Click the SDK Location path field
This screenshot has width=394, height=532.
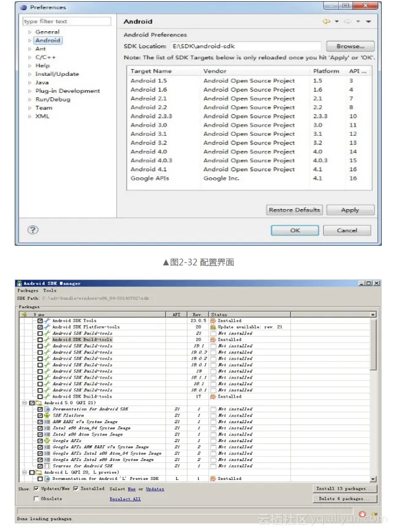point(246,46)
